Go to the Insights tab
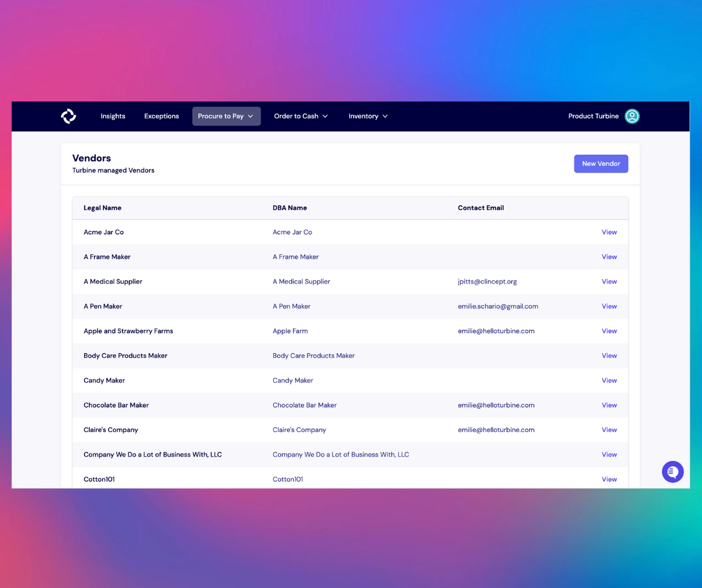 point(113,116)
